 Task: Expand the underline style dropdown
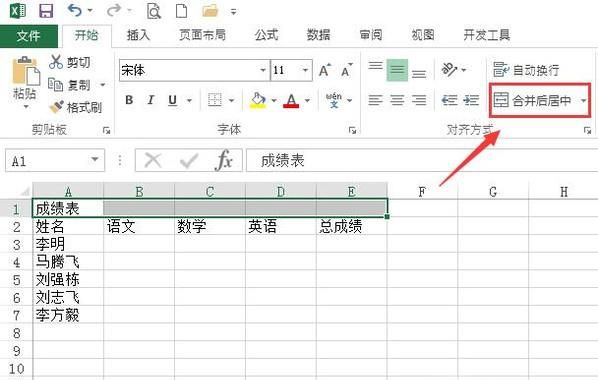189,100
